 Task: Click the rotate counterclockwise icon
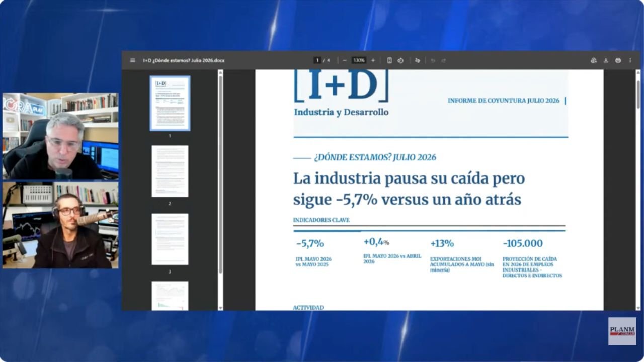[x=400, y=60]
